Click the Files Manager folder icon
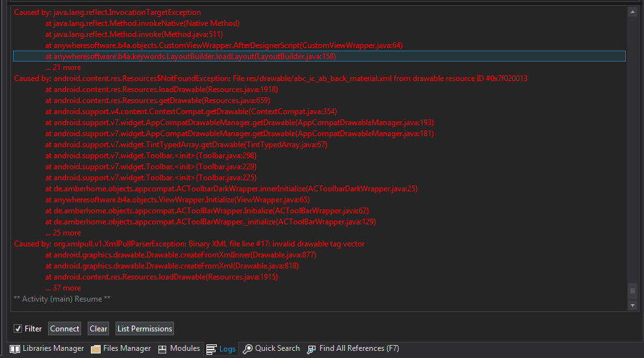Viewport: 644px width, 358px height. 96,349
